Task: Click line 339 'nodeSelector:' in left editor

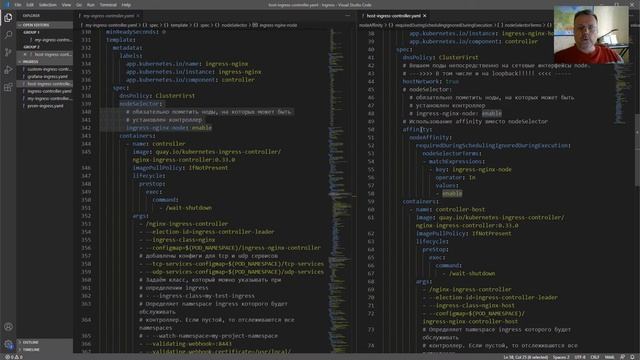Action: 141,104
